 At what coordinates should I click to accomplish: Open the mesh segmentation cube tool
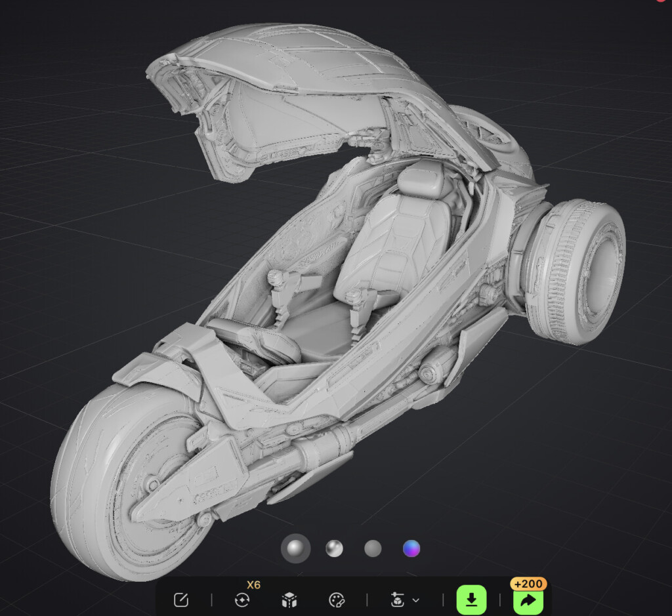point(289,600)
